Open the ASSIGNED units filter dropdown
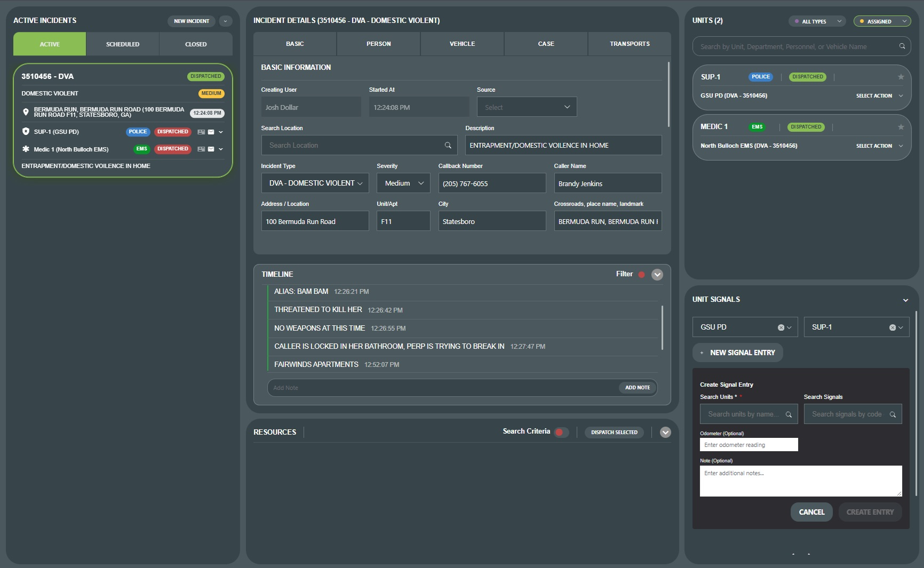Screen dimensions: 924x568 pos(882,21)
